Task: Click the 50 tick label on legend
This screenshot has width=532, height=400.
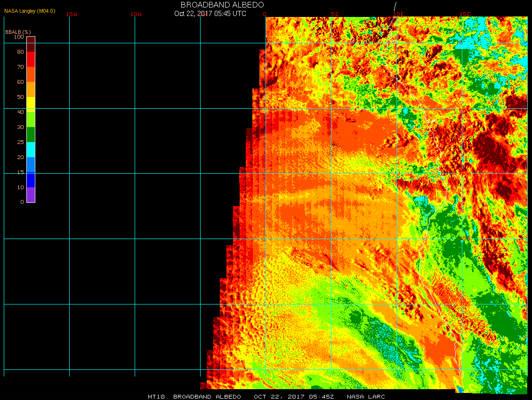Action: pyautogui.click(x=20, y=97)
